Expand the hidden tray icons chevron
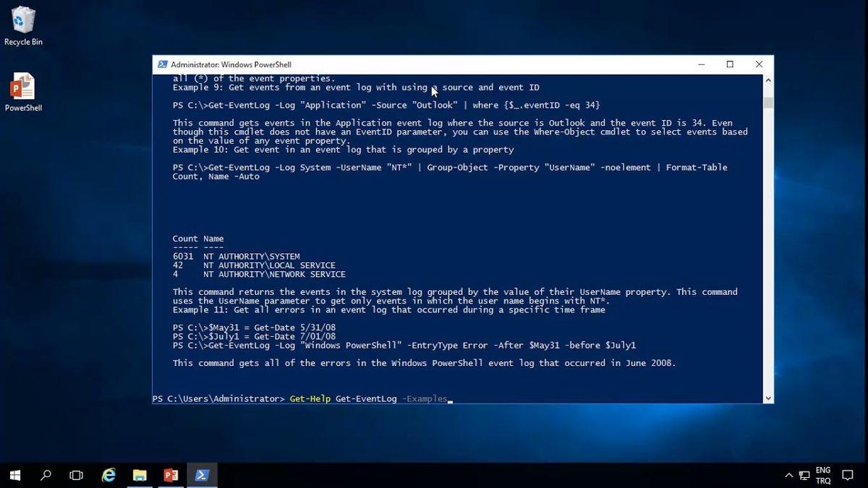 coord(788,476)
